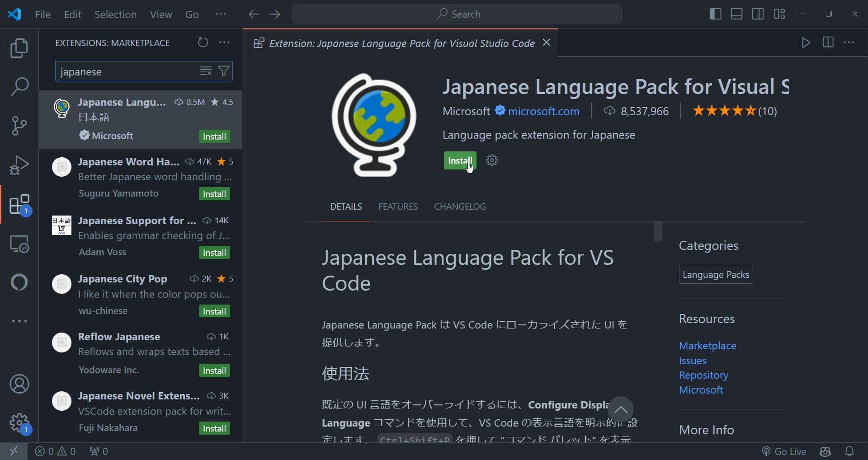Install Japanese Language Pack from sidebar list
This screenshot has width=868, height=460.
click(x=214, y=136)
